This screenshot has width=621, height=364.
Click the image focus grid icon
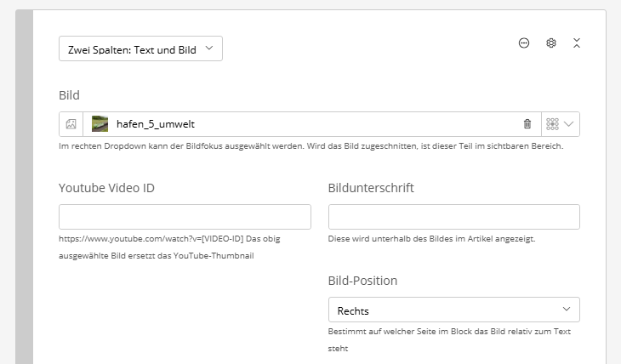pyautogui.click(x=552, y=124)
